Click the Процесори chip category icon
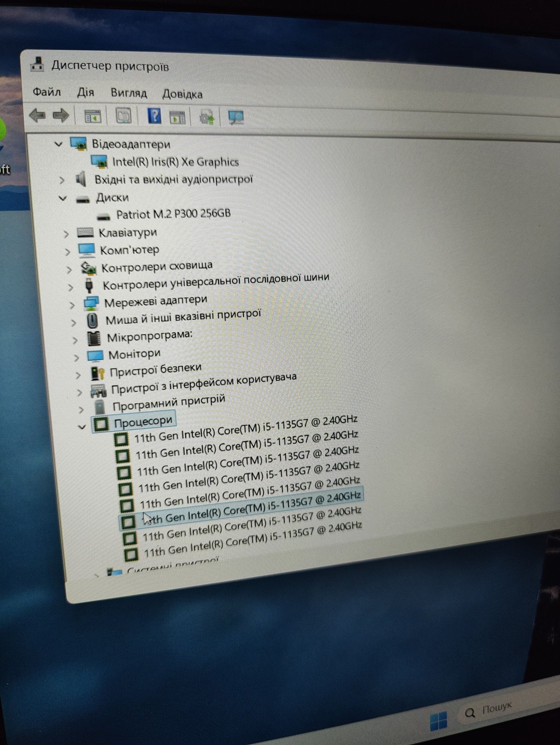The image size is (560, 745). click(101, 424)
